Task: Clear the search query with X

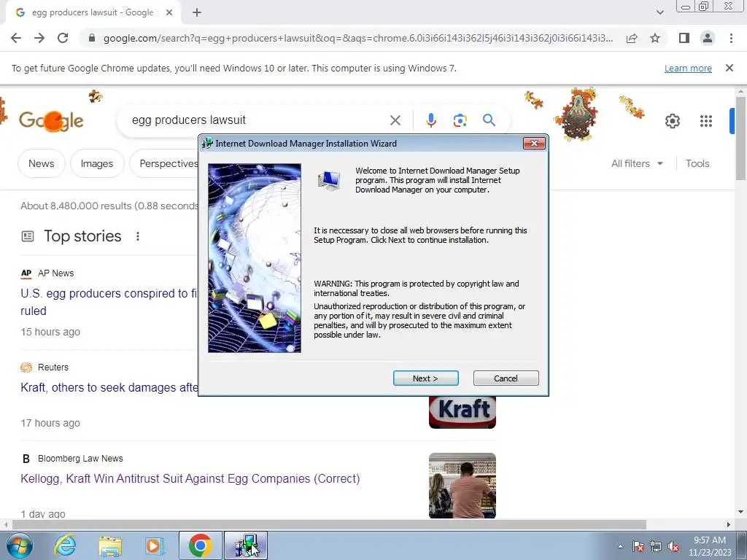Action: tap(395, 120)
